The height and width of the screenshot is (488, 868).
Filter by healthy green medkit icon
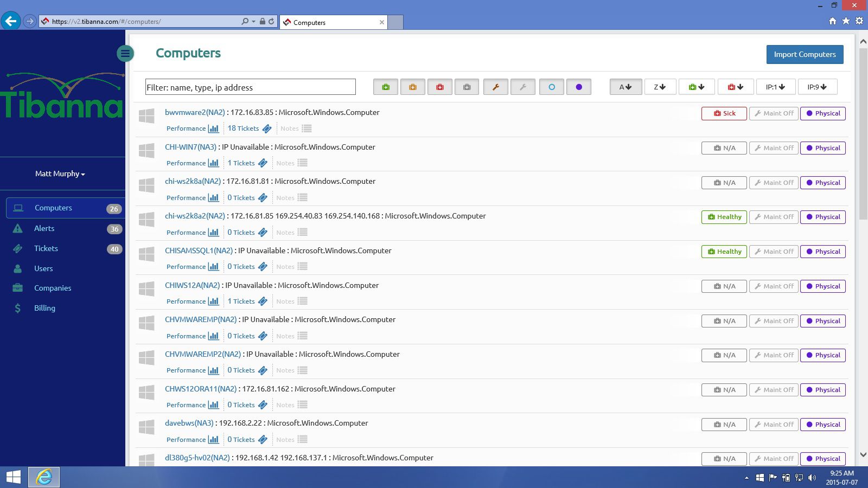tap(386, 87)
